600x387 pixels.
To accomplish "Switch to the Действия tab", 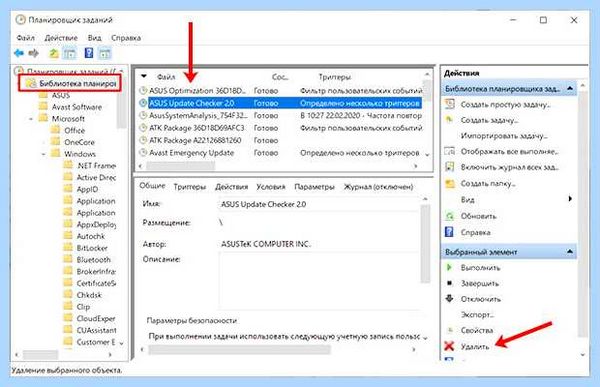I will coord(232,187).
